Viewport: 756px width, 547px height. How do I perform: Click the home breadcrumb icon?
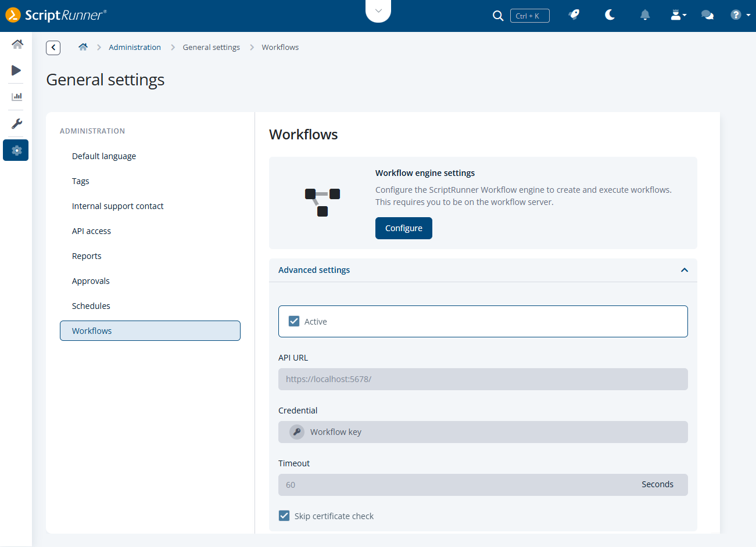coord(83,47)
